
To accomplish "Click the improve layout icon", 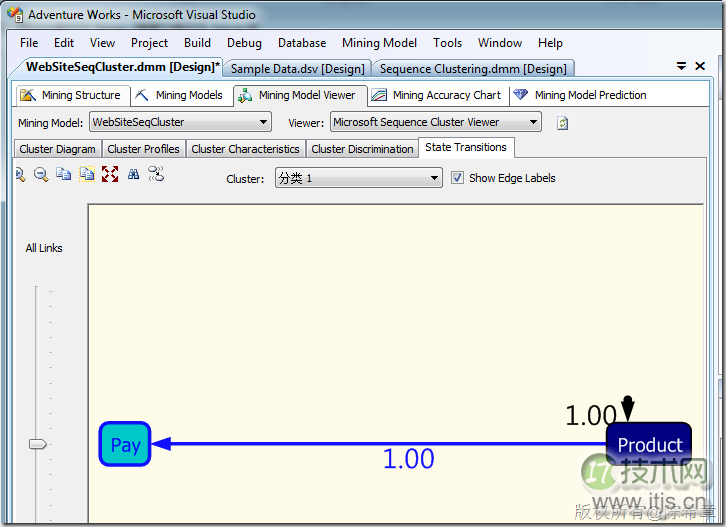I will 155,174.
